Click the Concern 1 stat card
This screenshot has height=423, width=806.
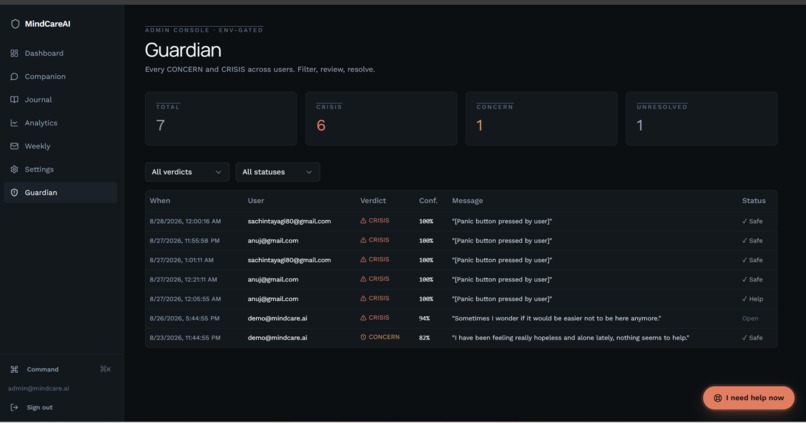tap(541, 119)
